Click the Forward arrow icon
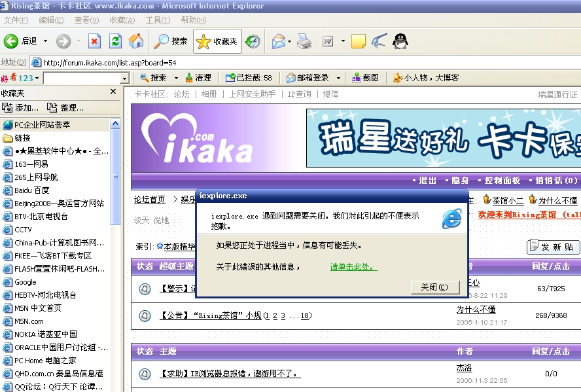 tap(63, 41)
